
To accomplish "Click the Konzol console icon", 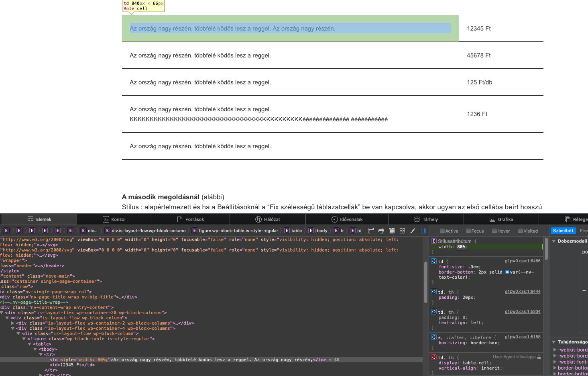I will click(106, 219).
